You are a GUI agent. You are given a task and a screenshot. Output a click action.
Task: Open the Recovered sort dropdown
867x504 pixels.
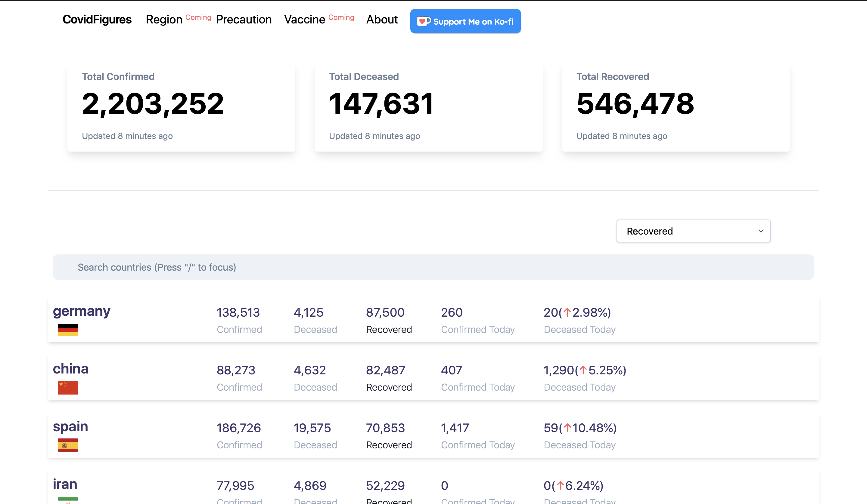[x=693, y=231]
